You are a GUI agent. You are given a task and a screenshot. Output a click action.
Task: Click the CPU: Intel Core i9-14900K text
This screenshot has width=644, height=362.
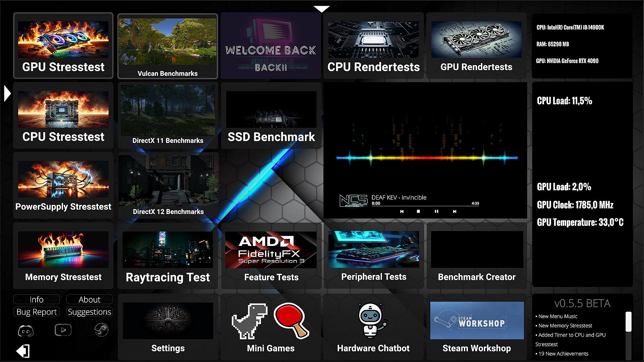click(570, 28)
